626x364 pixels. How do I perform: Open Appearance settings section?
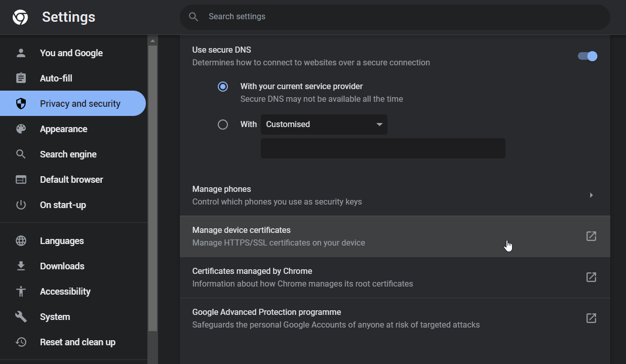point(73,129)
